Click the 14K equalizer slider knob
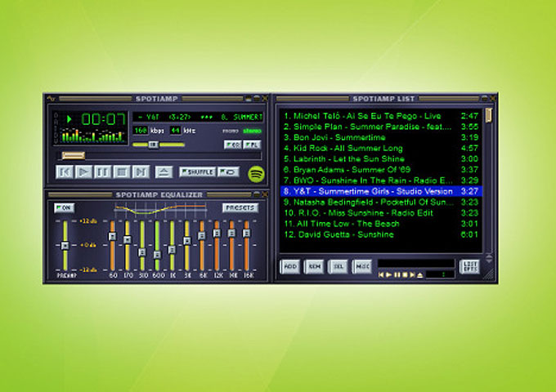Screen dimensions: 556x392 tap(231, 233)
